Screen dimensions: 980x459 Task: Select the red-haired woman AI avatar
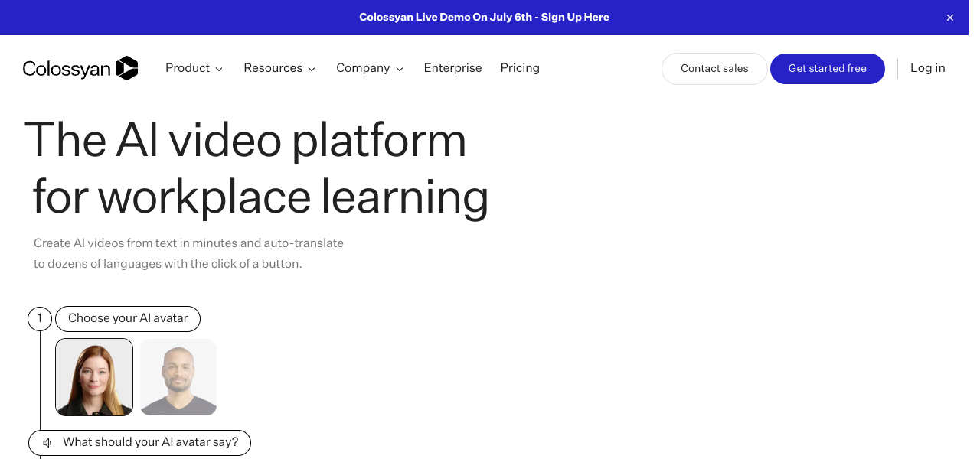pos(94,377)
